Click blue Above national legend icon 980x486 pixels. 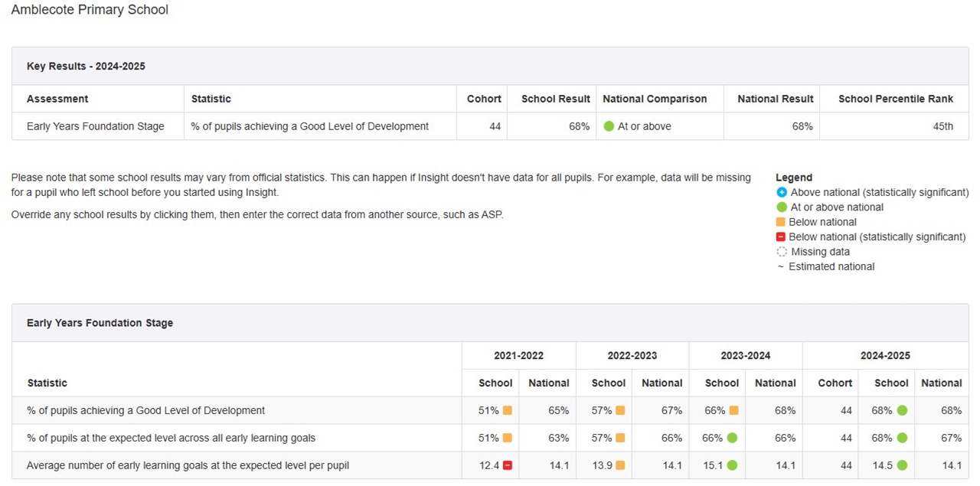click(x=781, y=192)
